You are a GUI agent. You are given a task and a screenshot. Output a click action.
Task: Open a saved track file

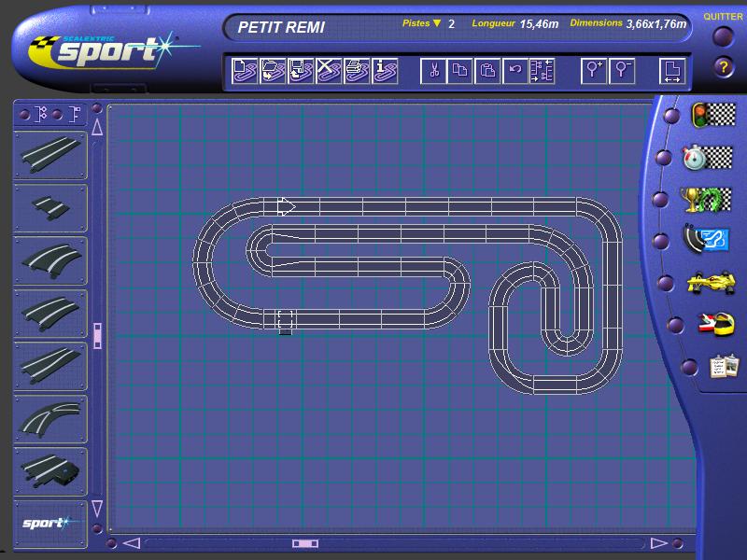click(x=273, y=71)
